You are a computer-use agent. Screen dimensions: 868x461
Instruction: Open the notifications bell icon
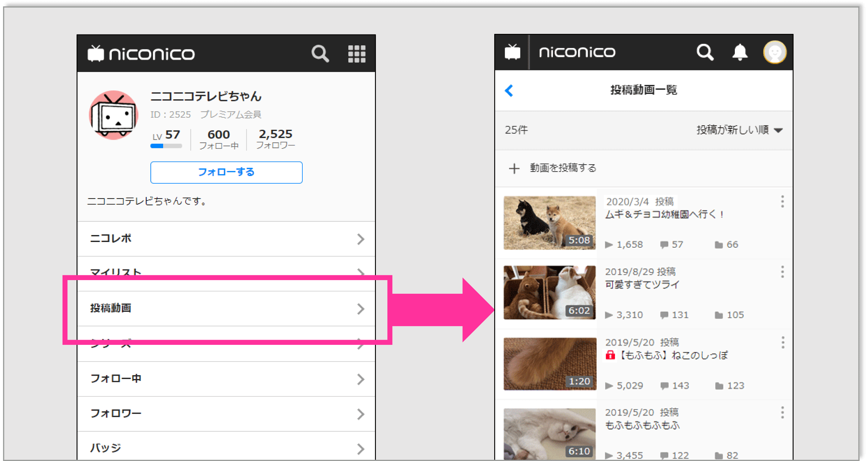coord(740,52)
